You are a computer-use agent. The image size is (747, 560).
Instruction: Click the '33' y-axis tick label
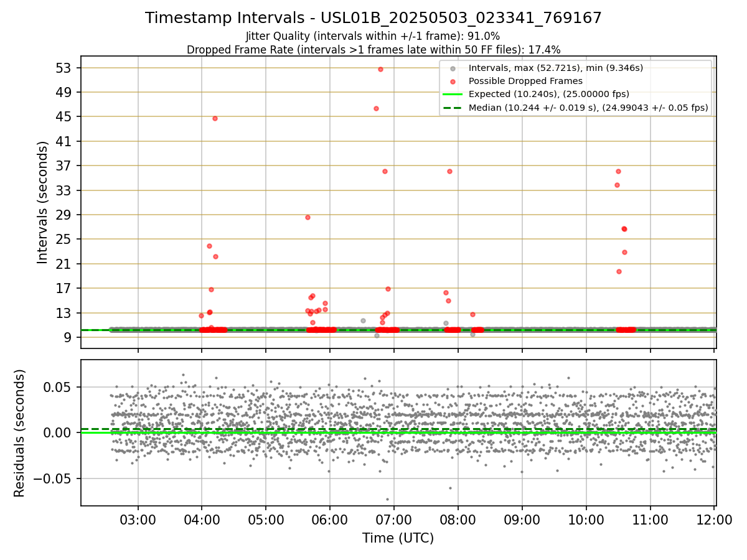pos(65,190)
